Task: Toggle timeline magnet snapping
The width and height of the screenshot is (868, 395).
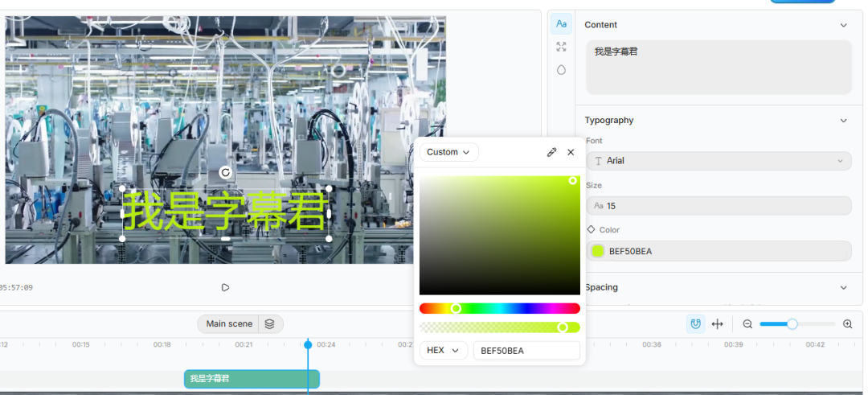Action: pyautogui.click(x=696, y=324)
